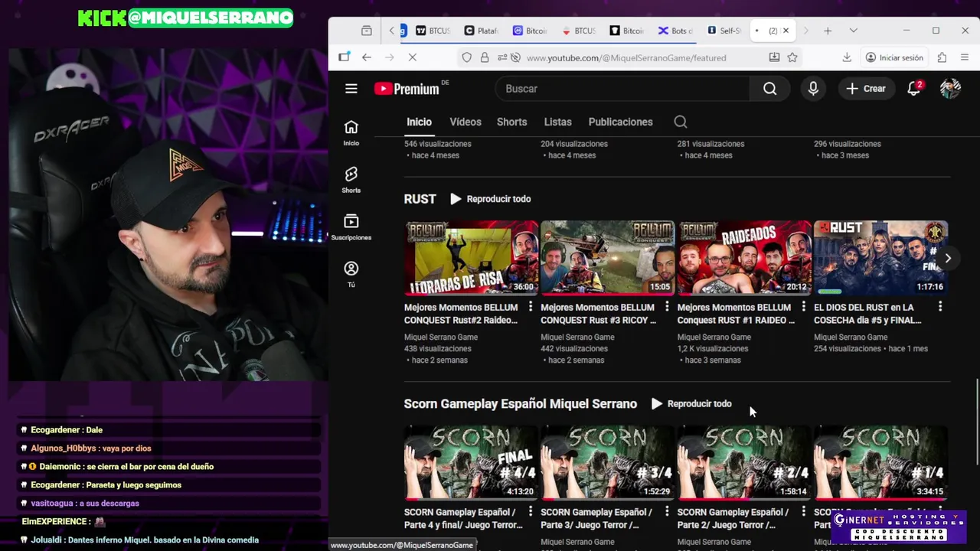Close the active YouTube browser tab
The width and height of the screenshot is (980, 551).
786,31
